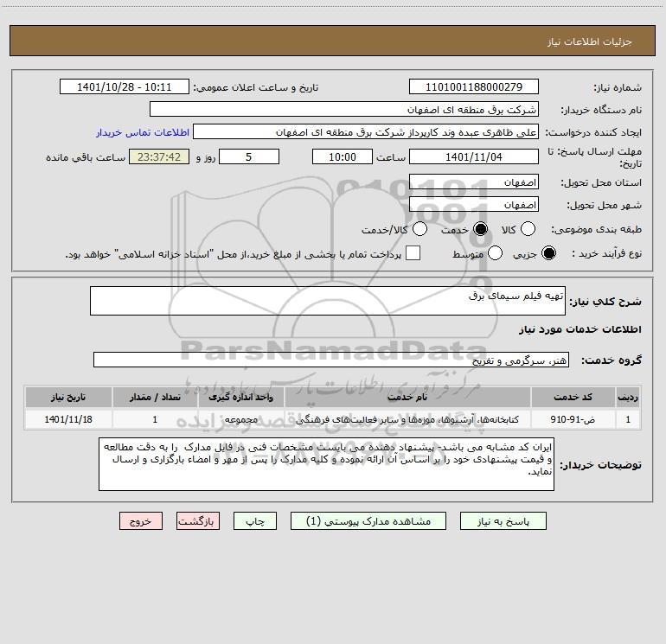
Task: Click the خروج exit button
Action: coord(141,521)
